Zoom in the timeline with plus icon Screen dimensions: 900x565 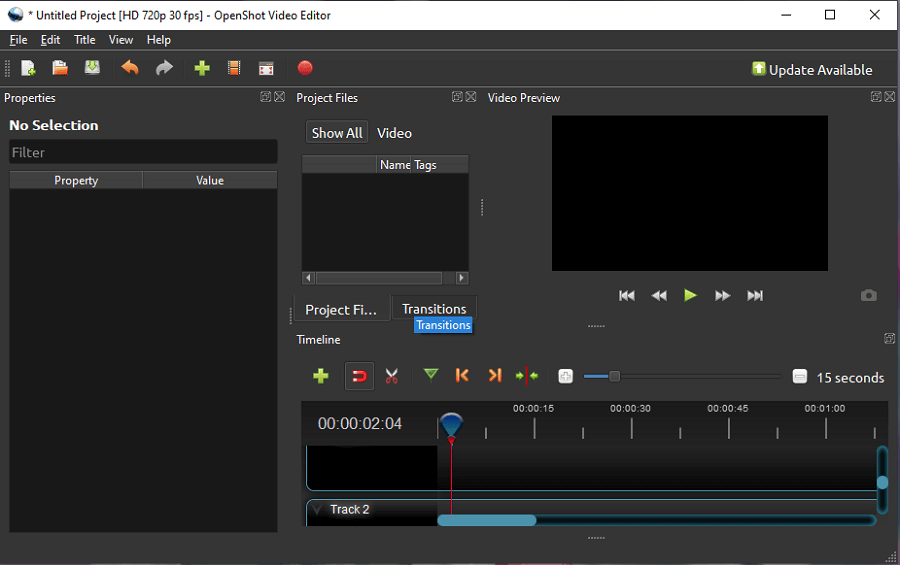click(565, 376)
